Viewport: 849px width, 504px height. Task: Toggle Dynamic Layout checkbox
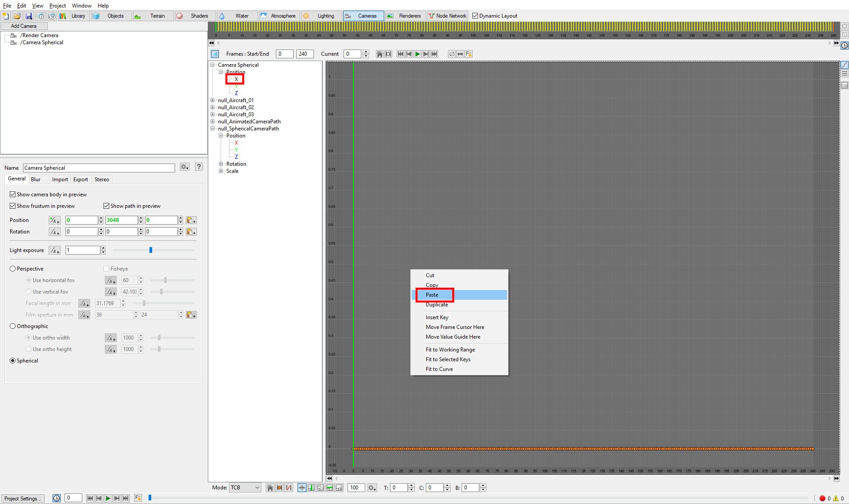(475, 16)
